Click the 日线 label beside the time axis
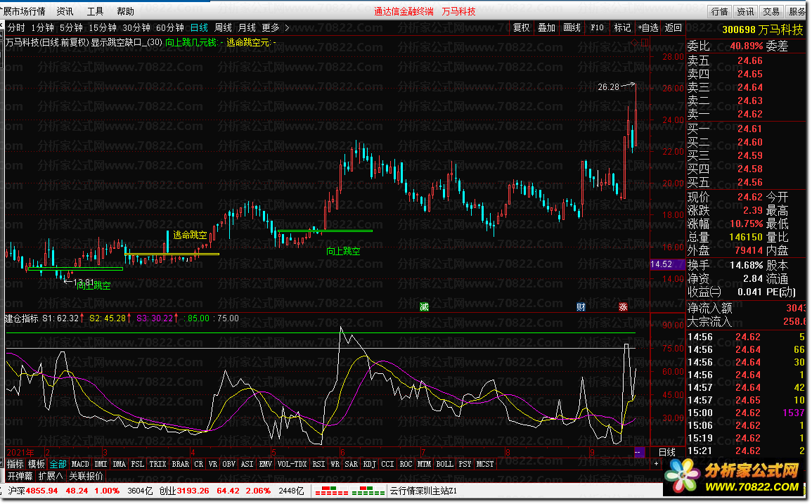The width and height of the screenshot is (812, 504). (x=667, y=452)
